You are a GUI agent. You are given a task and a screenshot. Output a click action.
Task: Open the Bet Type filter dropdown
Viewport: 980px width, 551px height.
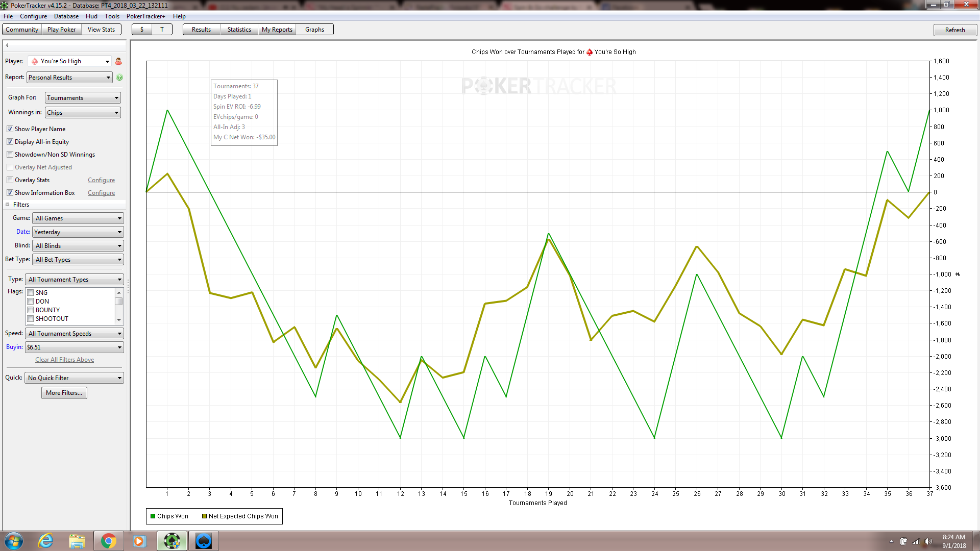pos(78,260)
